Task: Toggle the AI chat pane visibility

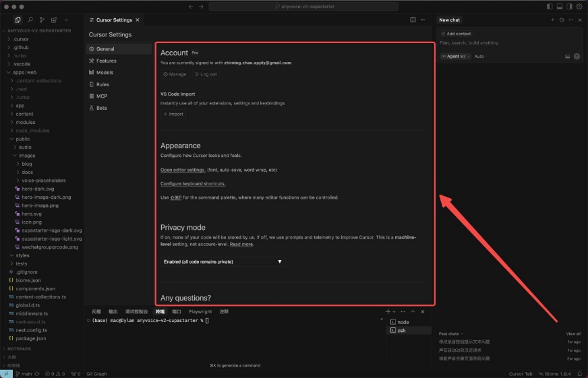Action: tap(569, 6)
